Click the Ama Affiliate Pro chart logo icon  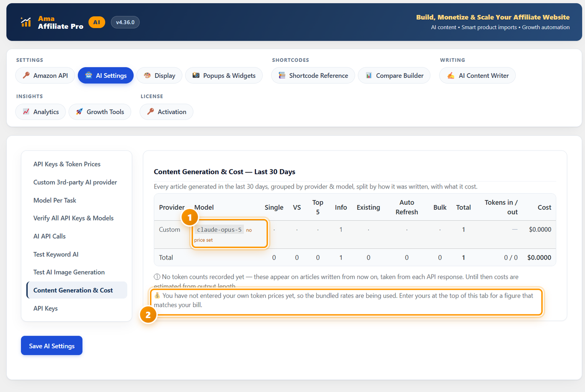coord(26,22)
